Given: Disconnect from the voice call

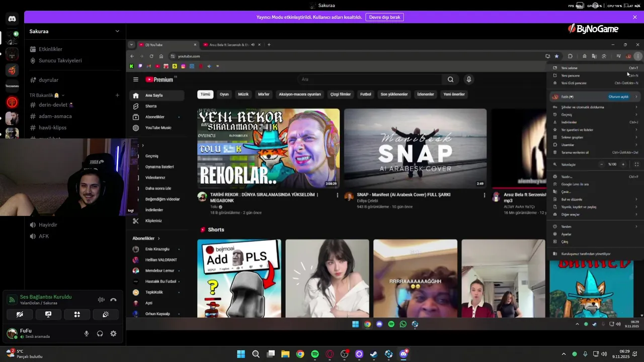Looking at the screenshot, I should [x=113, y=300].
